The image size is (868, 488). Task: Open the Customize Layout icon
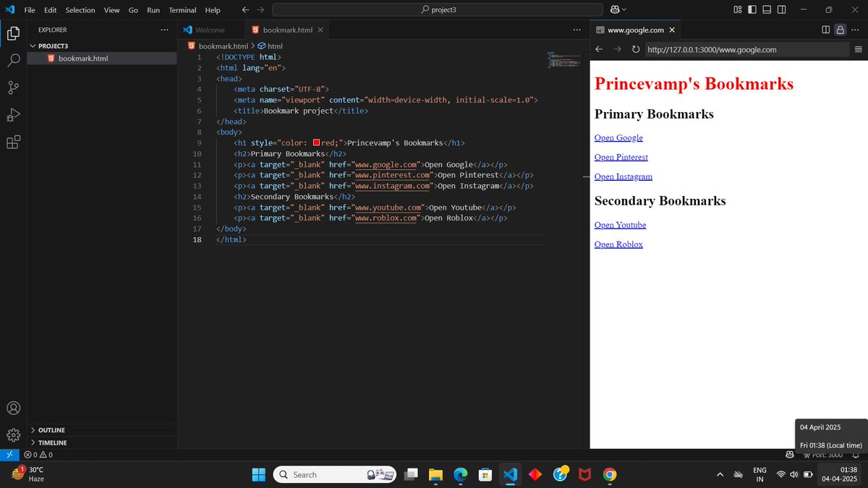737,9
